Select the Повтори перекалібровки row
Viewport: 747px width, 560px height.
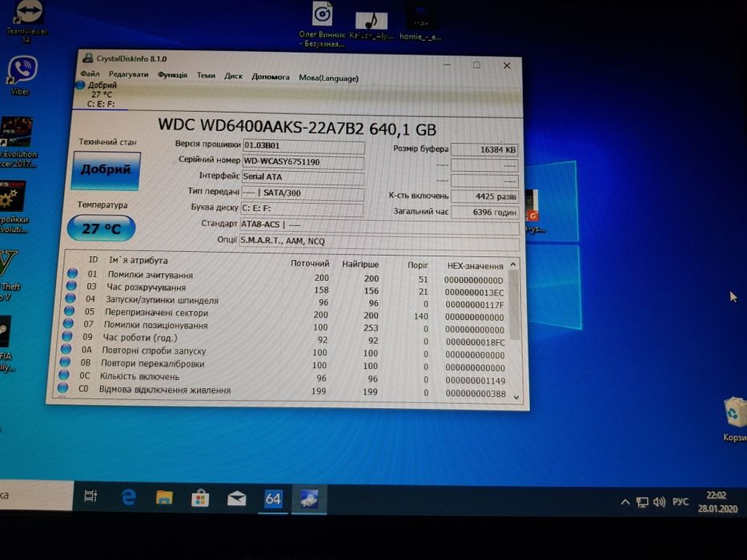284,366
